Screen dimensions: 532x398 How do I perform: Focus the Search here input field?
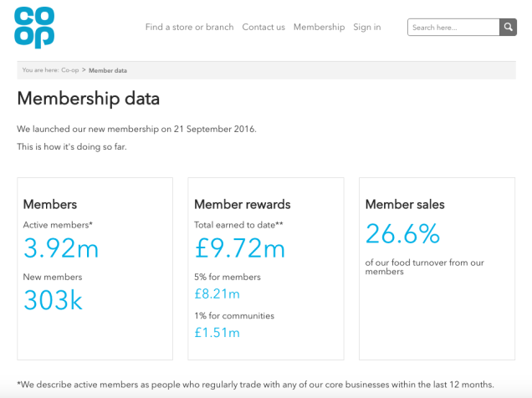[453, 28]
